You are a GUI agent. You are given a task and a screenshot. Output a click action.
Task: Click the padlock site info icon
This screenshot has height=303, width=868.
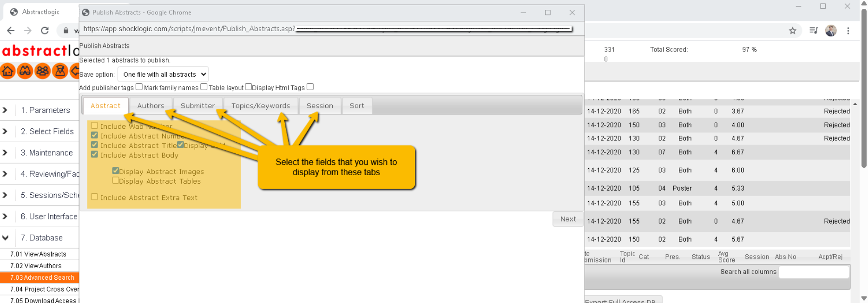pyautogui.click(x=66, y=31)
